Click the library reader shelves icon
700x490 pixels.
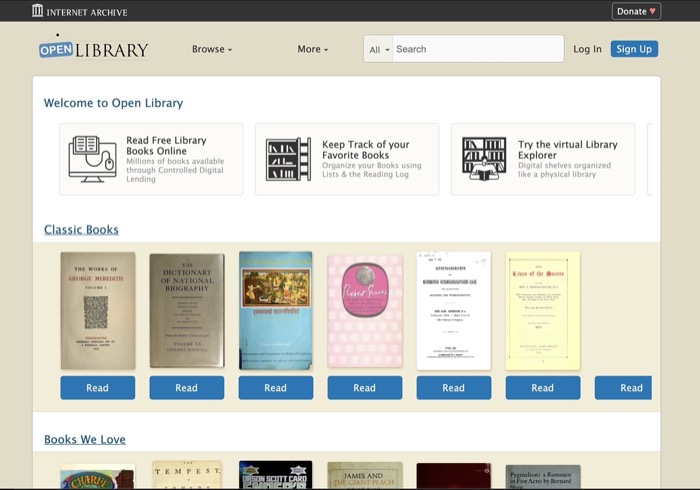coord(484,158)
